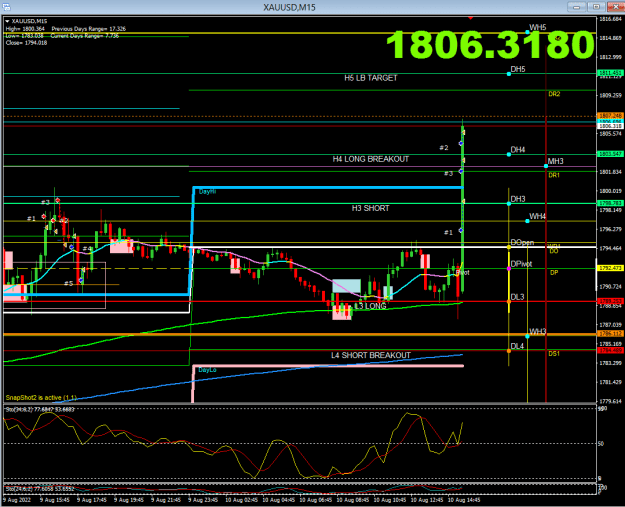Viewport: 625px width, 507px height.
Task: Click the SnapShot2 is active status text
Action: pyautogui.click(x=41, y=398)
